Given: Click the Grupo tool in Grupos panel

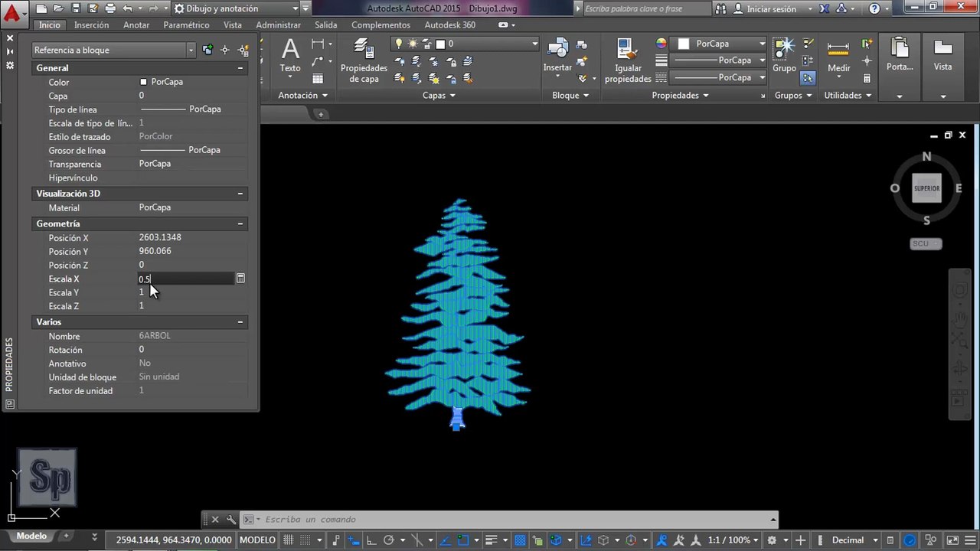Looking at the screenshot, I should tap(784, 57).
